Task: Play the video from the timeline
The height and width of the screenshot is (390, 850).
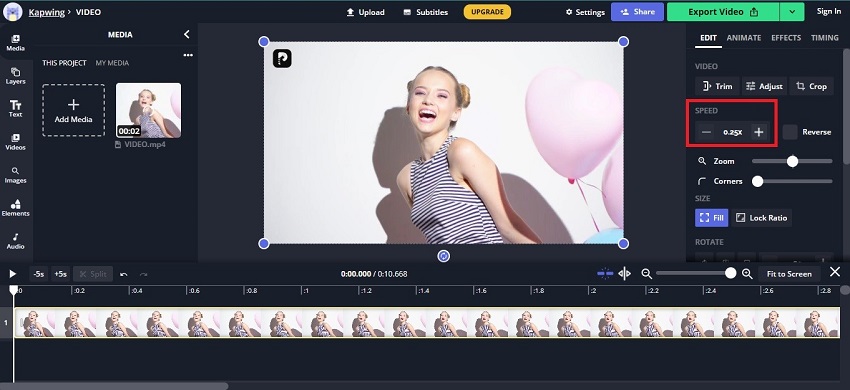Action: pos(13,274)
